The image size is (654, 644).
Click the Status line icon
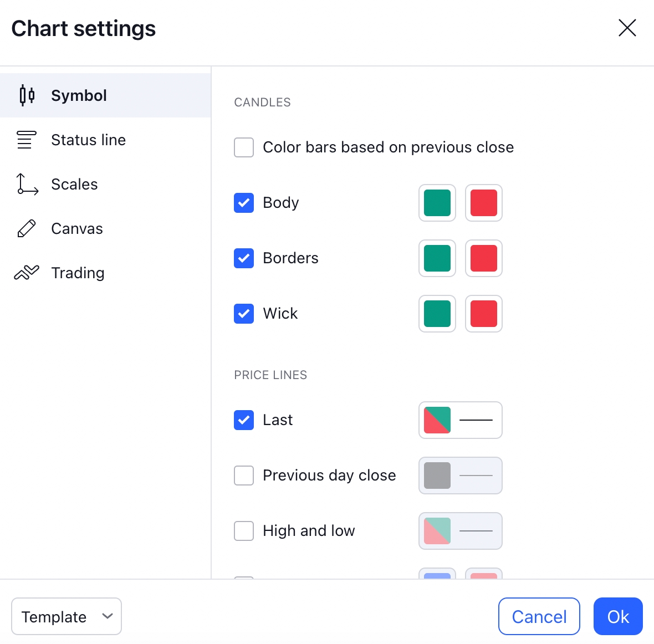click(x=27, y=140)
